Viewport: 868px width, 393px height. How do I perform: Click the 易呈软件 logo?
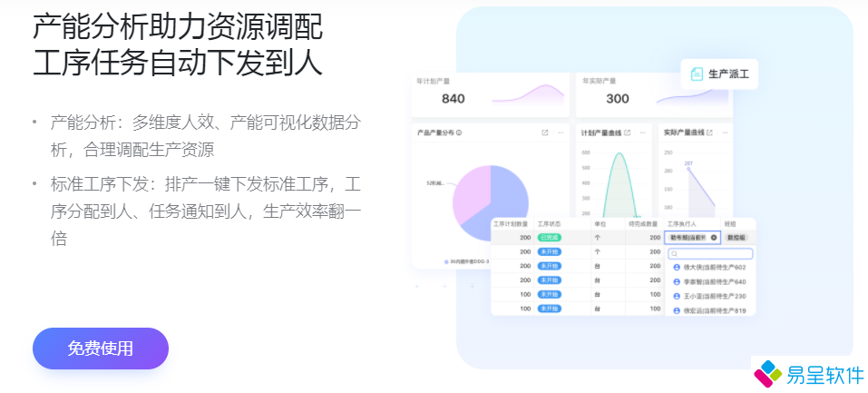[810, 372]
